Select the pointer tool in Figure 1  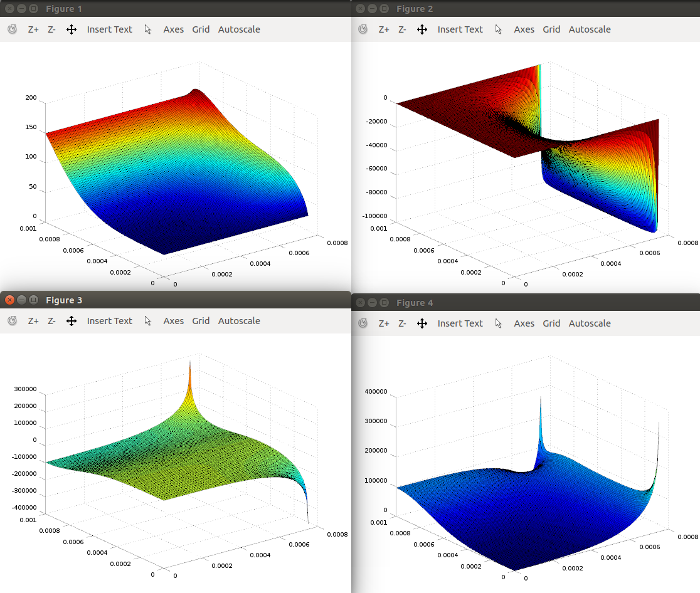click(x=148, y=29)
